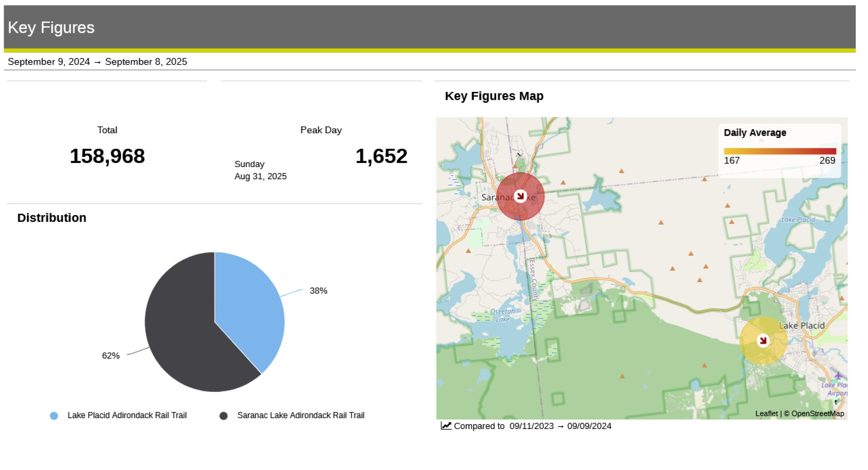
Task: Open the OpenStreetMap copyright link
Action: click(817, 414)
